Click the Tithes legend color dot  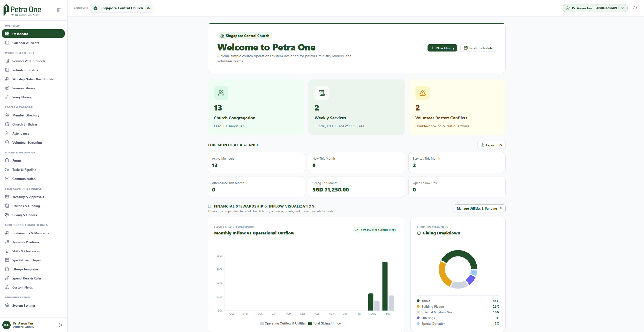click(418, 301)
